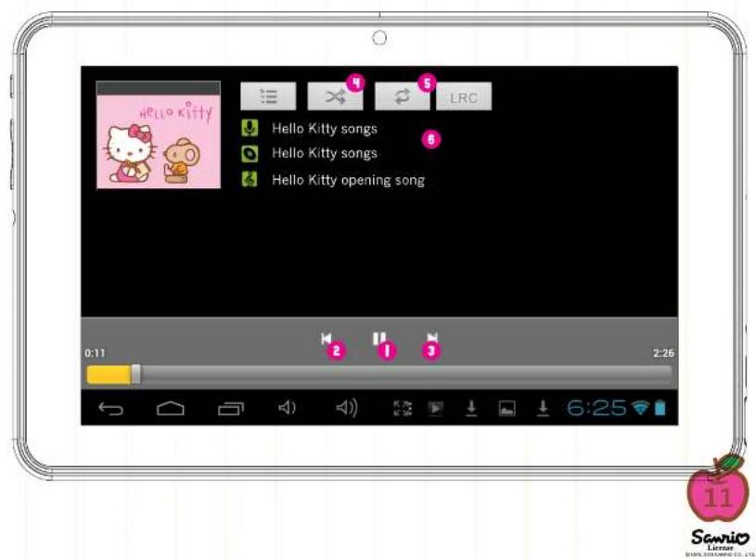This screenshot has height=559, width=756.
Task: Click the artist name 'Hello Kitty songs'
Action: pos(325,129)
